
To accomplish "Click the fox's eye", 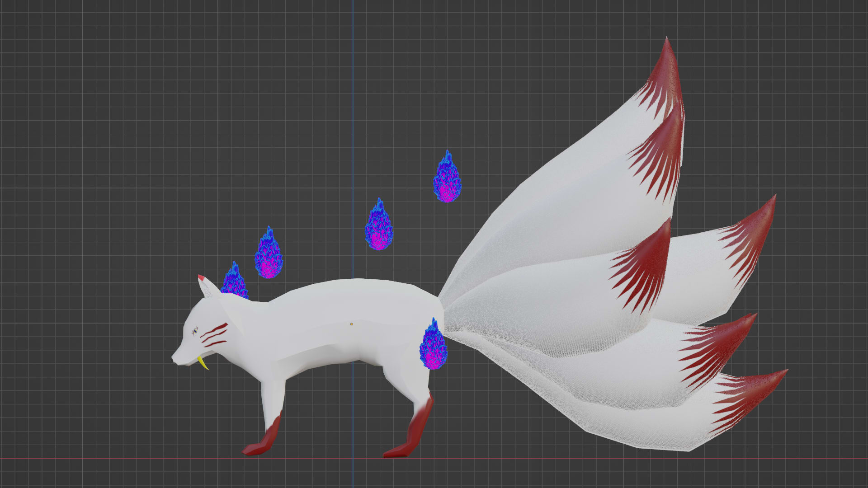I will point(196,332).
